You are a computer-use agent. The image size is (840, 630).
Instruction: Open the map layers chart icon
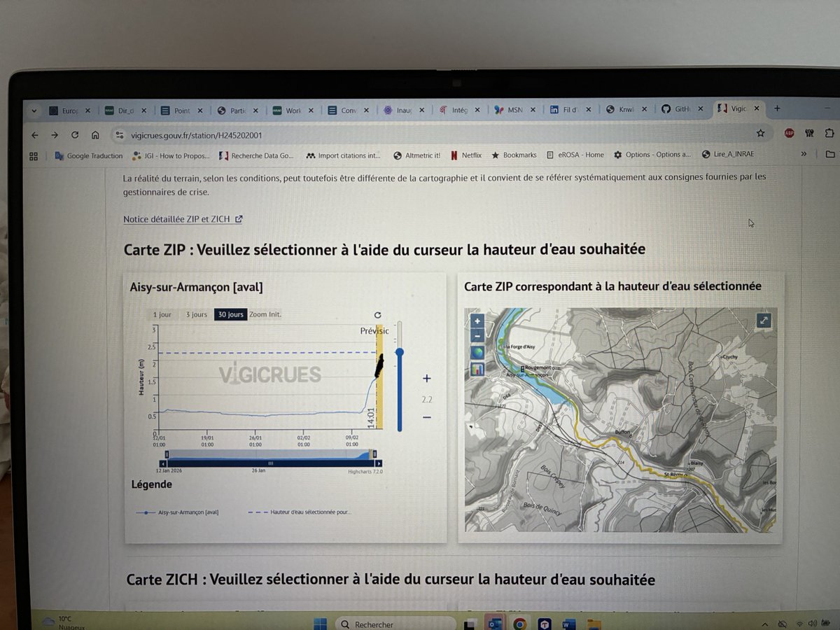[477, 369]
